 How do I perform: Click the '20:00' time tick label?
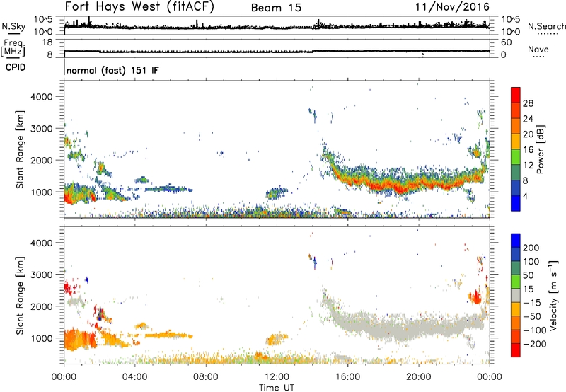[x=419, y=377]
